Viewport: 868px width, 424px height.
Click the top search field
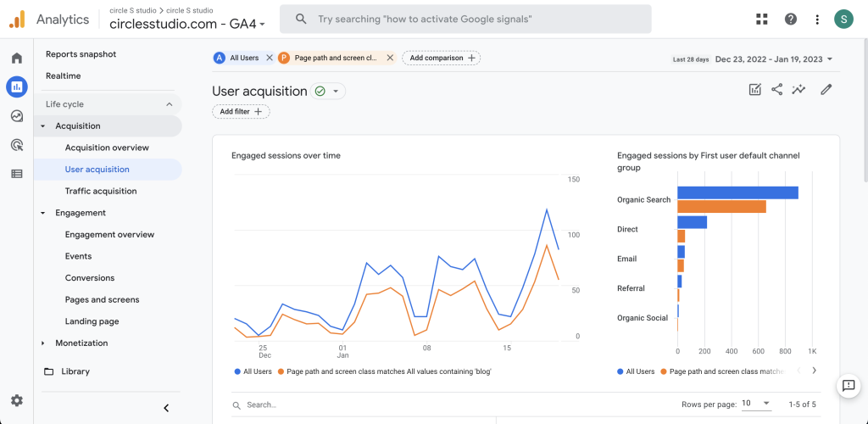click(465, 19)
